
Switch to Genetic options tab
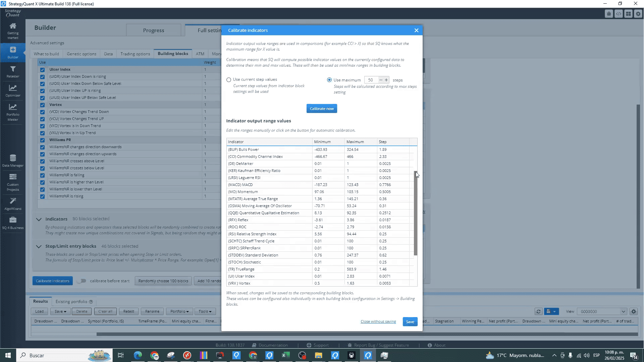click(81, 54)
